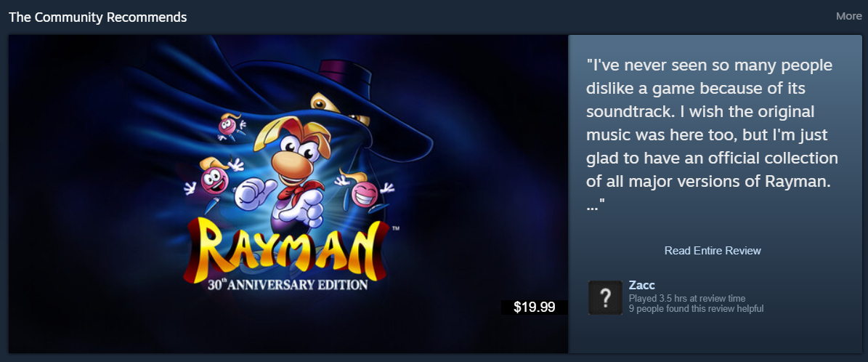Click the More link

pos(848,16)
